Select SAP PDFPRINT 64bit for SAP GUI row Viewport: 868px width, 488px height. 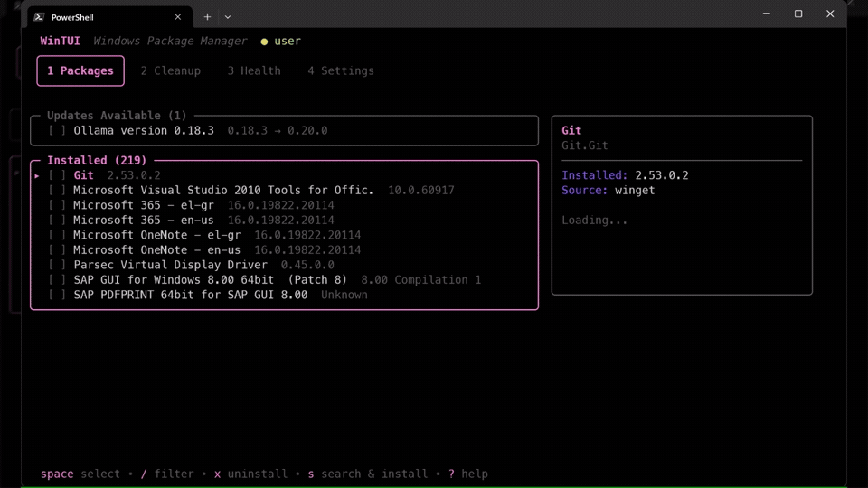(x=284, y=295)
